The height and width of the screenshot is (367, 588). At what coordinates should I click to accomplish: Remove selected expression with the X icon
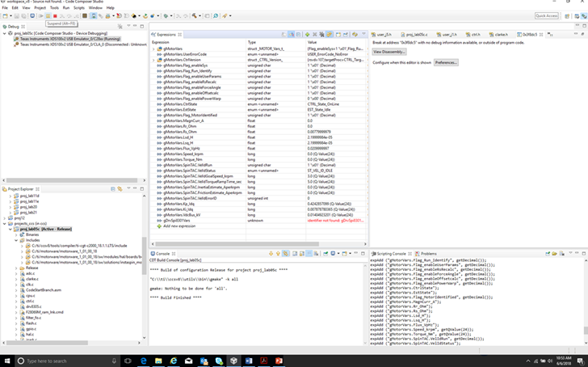point(315,34)
